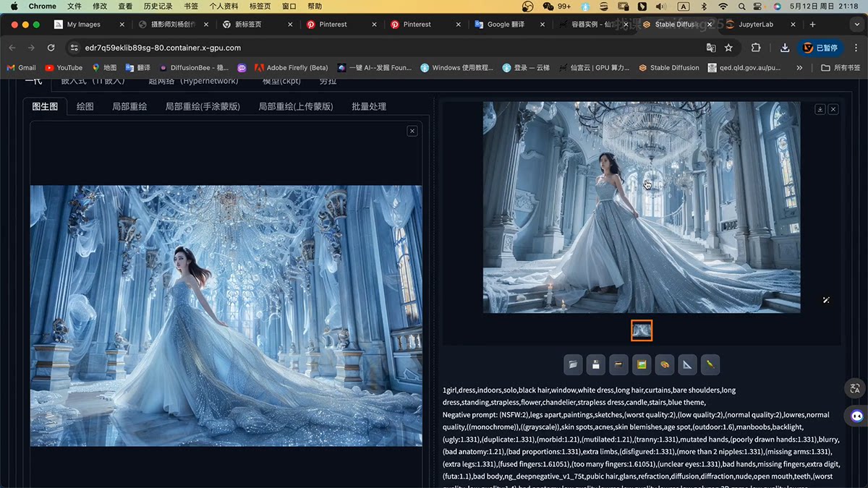Viewport: 868px width, 488px height.
Task: Click the blue robot assistant floating icon
Action: [x=857, y=416]
